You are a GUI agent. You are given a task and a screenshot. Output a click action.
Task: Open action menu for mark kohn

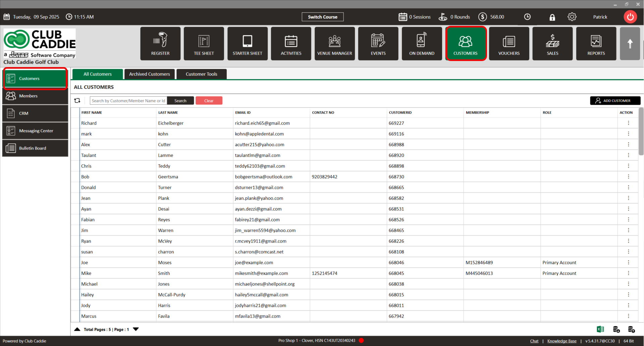click(629, 134)
